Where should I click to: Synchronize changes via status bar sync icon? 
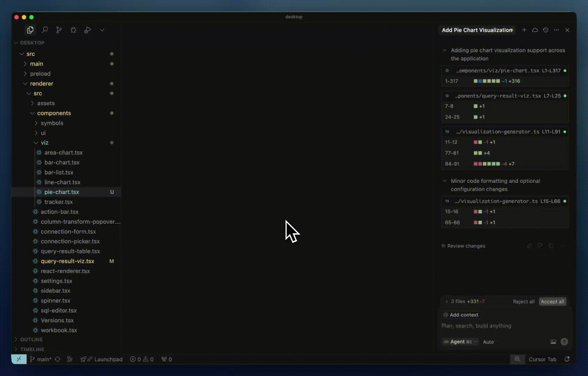[57, 359]
